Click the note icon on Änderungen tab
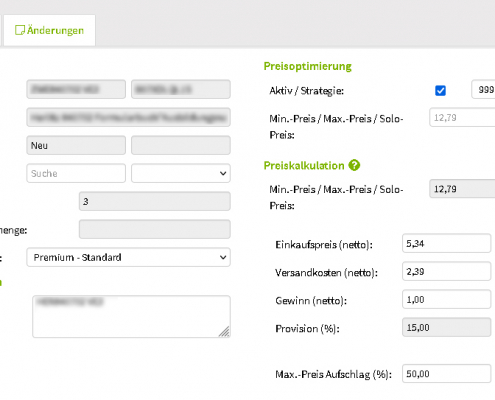Image resolution: width=495 pixels, height=400 pixels. [20, 30]
